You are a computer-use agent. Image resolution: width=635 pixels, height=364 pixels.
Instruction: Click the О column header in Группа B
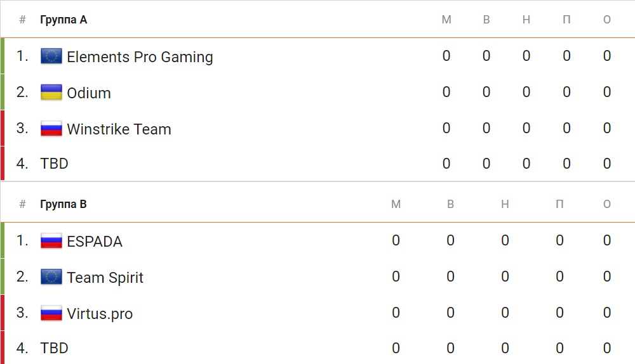[x=606, y=204]
